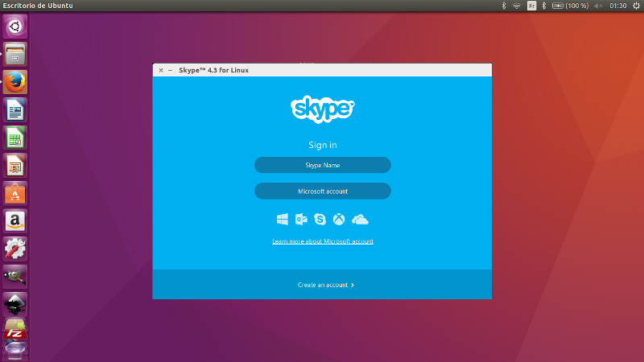Image resolution: width=644 pixels, height=362 pixels.
Task: Open Amazon launcher icon
Action: [15, 221]
